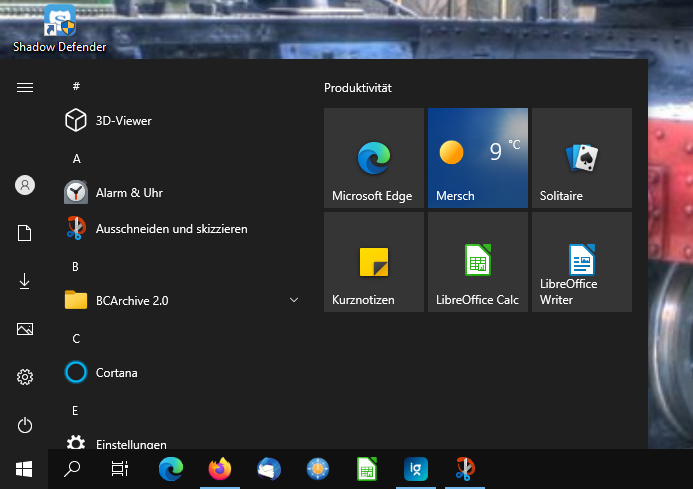Switch to the ig app on taskbar

click(415, 469)
